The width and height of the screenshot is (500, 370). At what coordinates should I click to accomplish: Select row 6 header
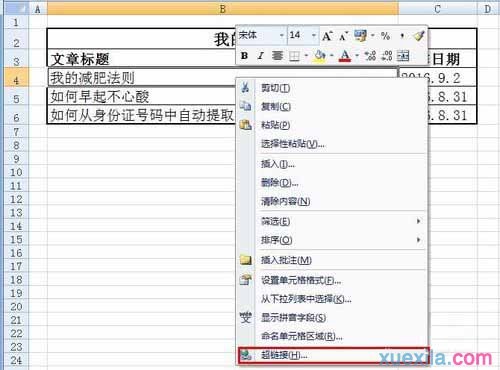point(16,115)
